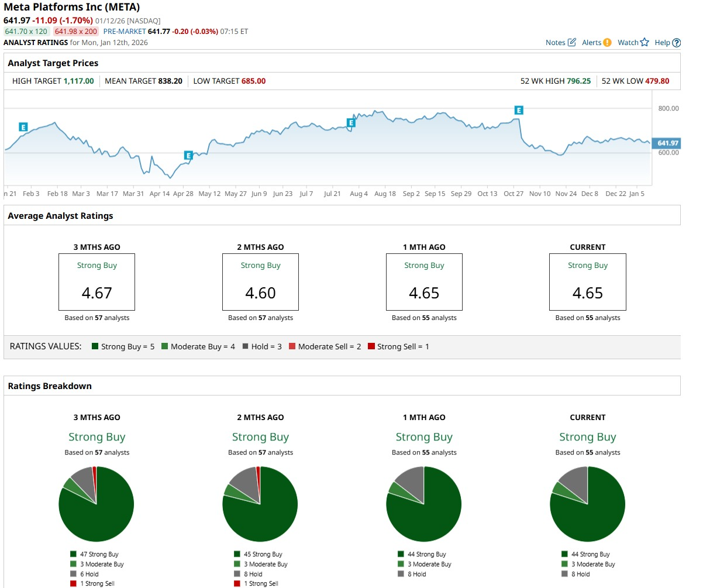The image size is (703, 588).
Task: Open the Notes edit icon
Action: point(572,42)
